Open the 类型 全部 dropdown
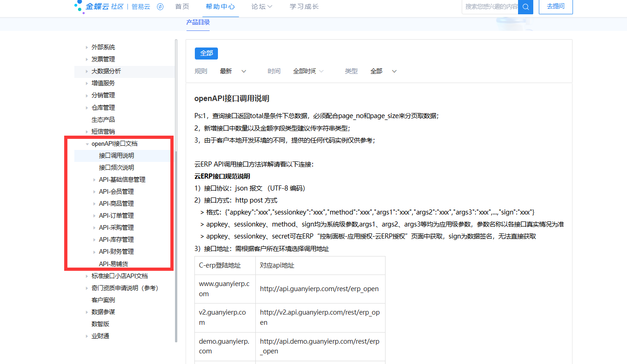The width and height of the screenshot is (627, 364). click(x=384, y=71)
